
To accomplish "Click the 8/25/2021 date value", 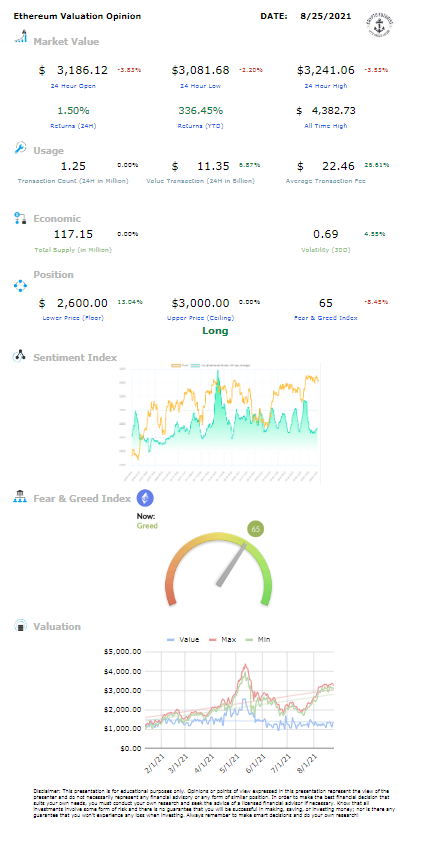I will coord(326,16).
